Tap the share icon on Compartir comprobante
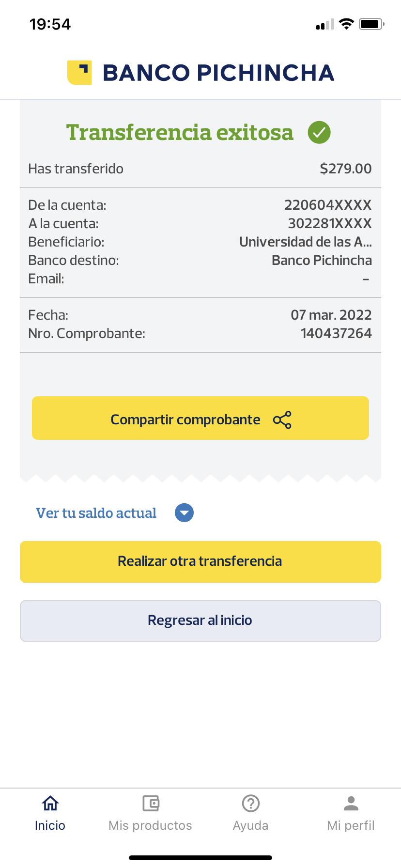Image resolution: width=401 pixels, height=868 pixels. click(x=282, y=420)
